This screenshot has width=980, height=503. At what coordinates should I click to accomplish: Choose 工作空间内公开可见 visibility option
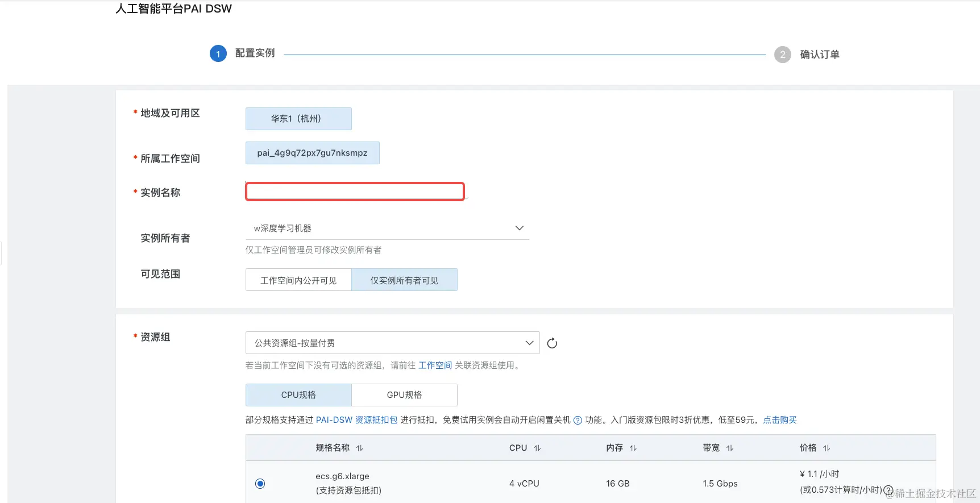click(298, 280)
